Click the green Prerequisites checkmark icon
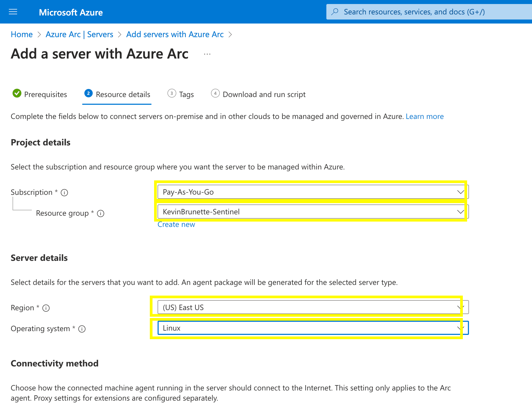This screenshot has width=532, height=418. 17,94
